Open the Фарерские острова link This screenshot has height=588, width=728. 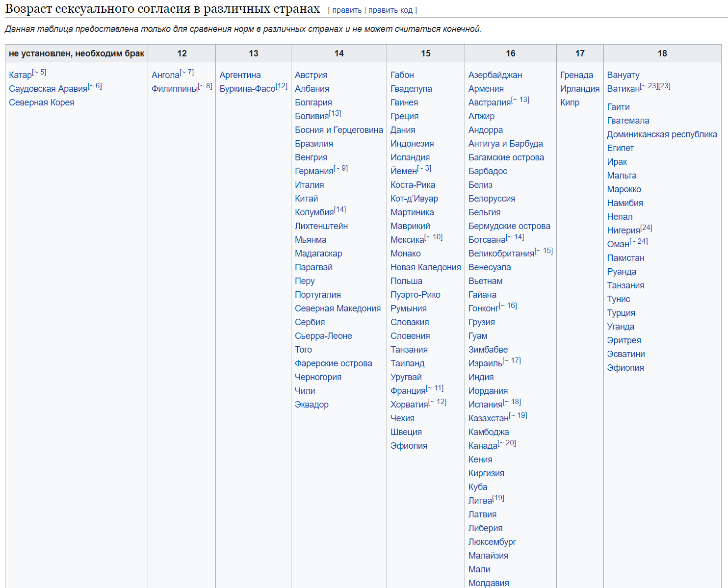coord(333,363)
